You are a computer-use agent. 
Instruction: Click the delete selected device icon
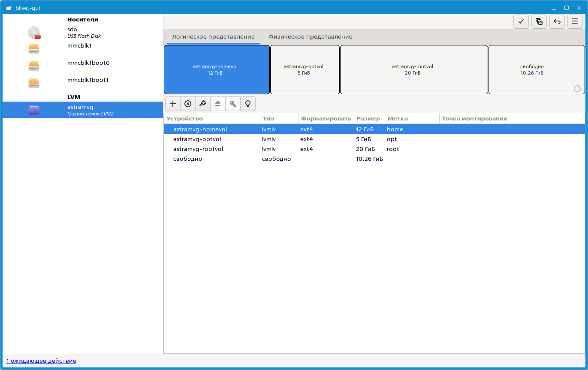coord(188,104)
